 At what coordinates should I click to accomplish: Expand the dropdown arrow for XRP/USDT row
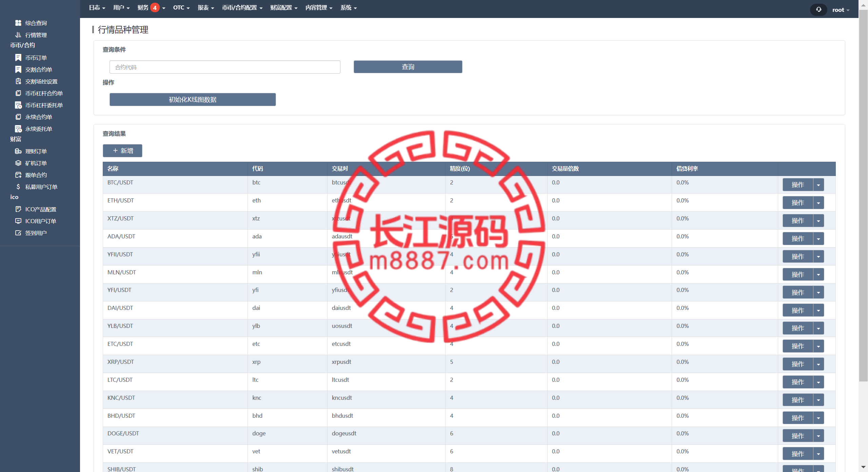818,364
